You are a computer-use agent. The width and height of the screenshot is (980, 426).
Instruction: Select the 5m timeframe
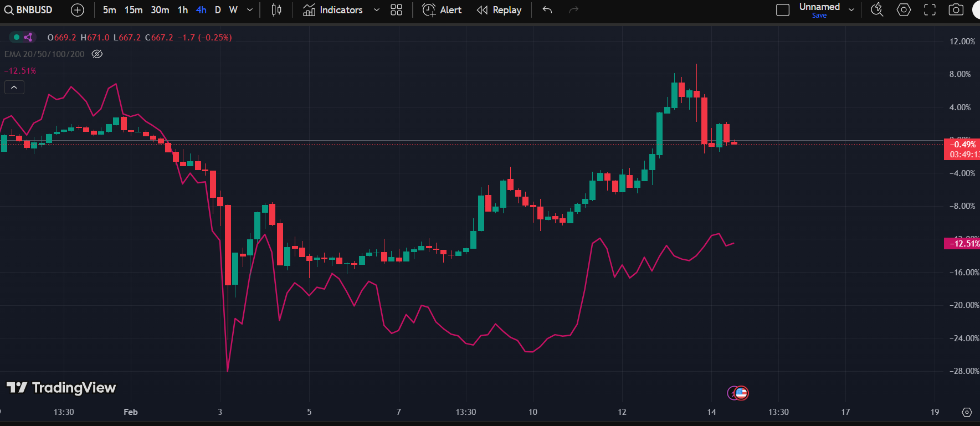(109, 10)
